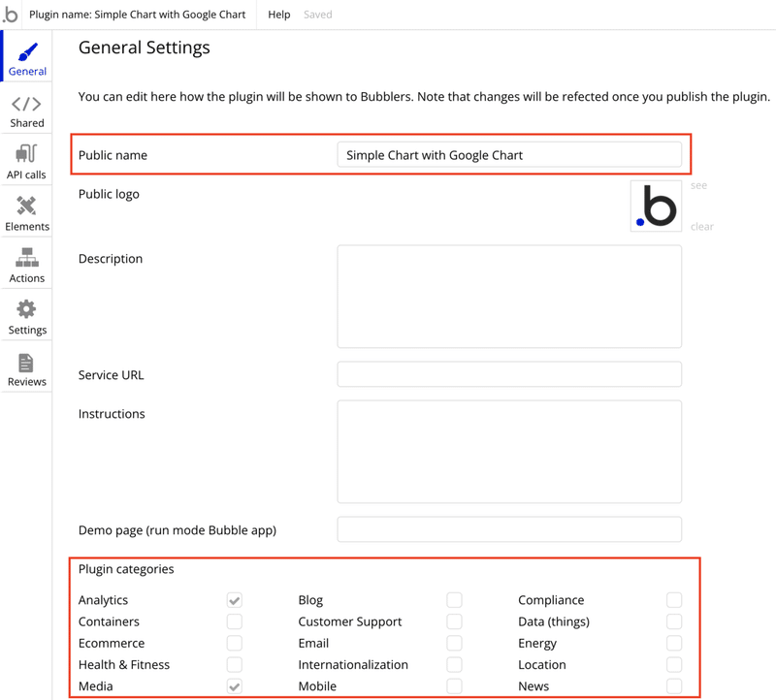
Task: Click the plugin name in top bar
Action: pyautogui.click(x=137, y=15)
